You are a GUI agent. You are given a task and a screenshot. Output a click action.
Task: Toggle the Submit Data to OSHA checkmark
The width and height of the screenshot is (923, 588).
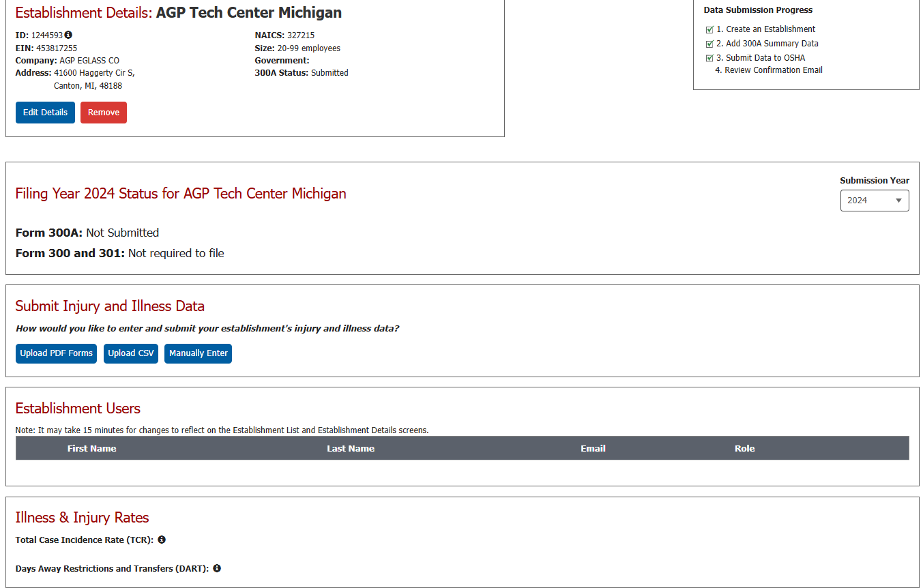point(709,58)
